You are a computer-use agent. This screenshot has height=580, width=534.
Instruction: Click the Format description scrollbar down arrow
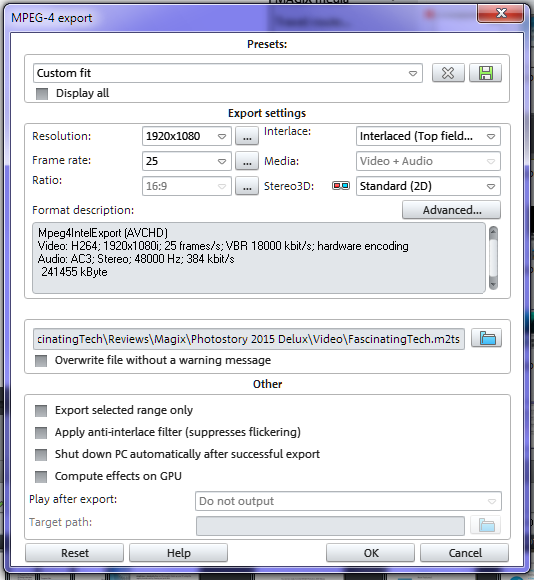(493, 284)
